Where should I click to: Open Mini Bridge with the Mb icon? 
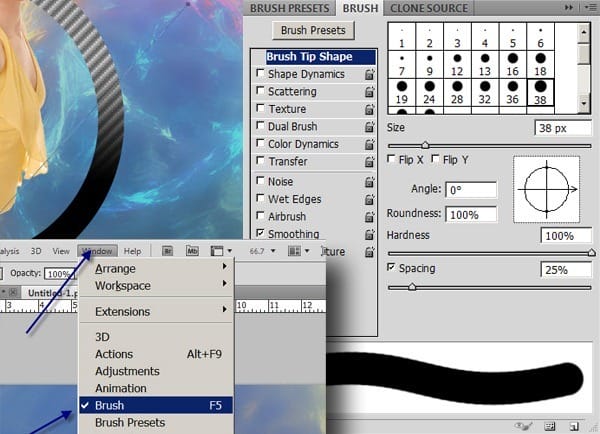[192, 251]
